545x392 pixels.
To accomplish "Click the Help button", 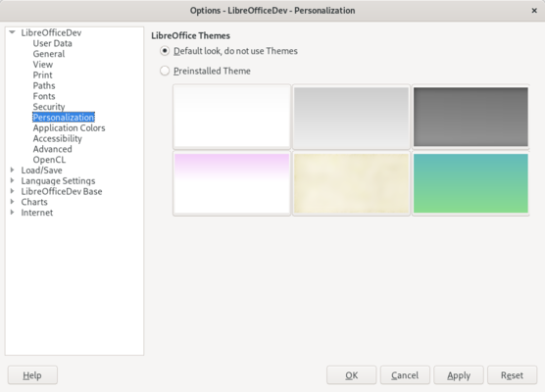I will [x=32, y=375].
